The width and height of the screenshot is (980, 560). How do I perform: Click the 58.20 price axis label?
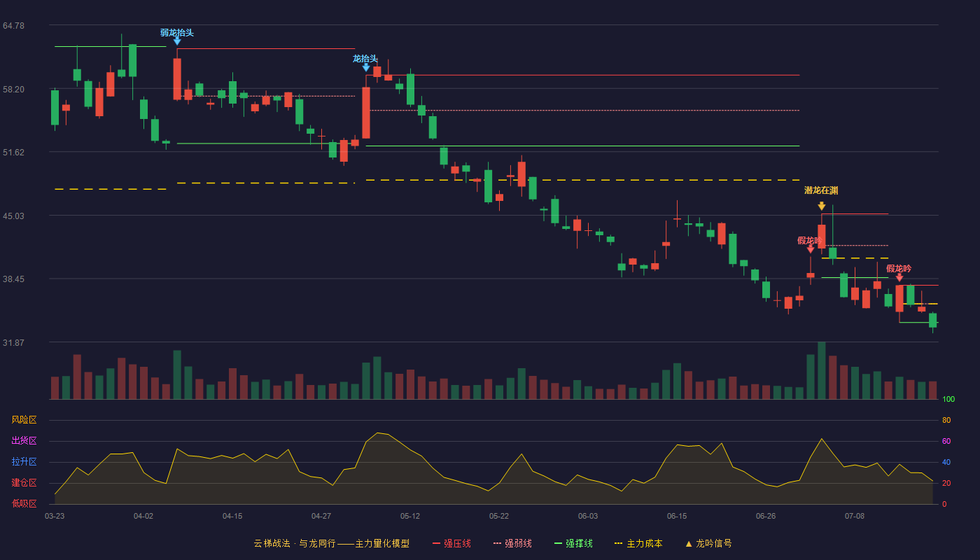point(13,90)
